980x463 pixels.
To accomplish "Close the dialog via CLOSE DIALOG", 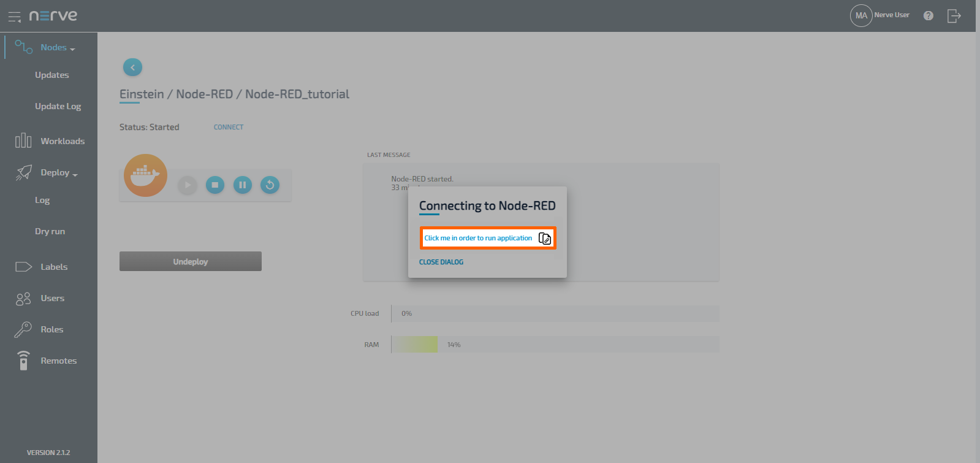I will pos(441,262).
